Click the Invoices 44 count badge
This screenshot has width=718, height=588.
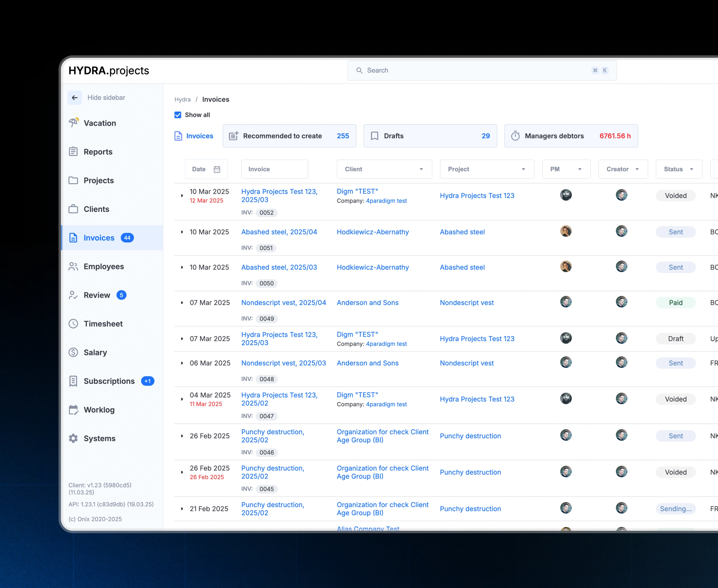127,238
